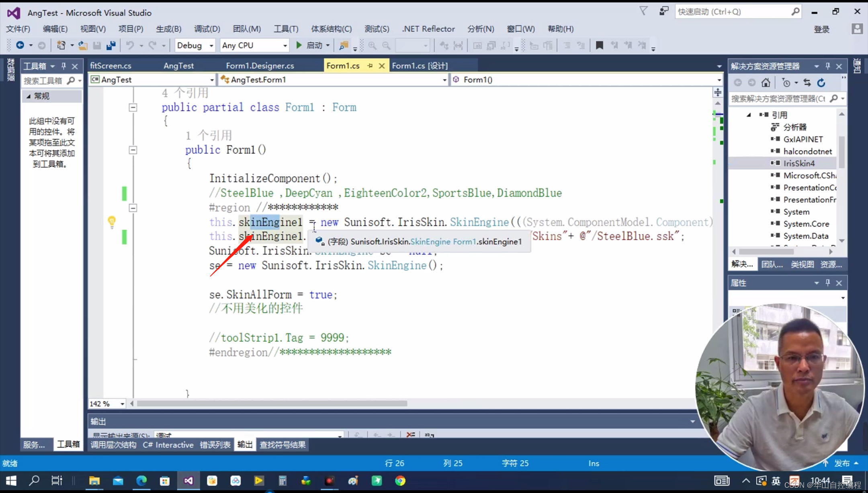This screenshot has height=493, width=868.
Task: Toggle pin on the Form1.cs tab
Action: tap(370, 65)
